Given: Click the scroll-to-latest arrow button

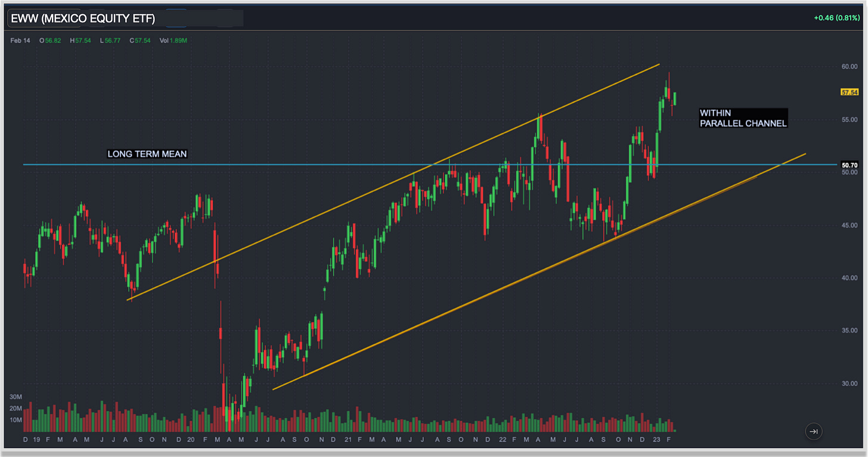Looking at the screenshot, I should [814, 431].
